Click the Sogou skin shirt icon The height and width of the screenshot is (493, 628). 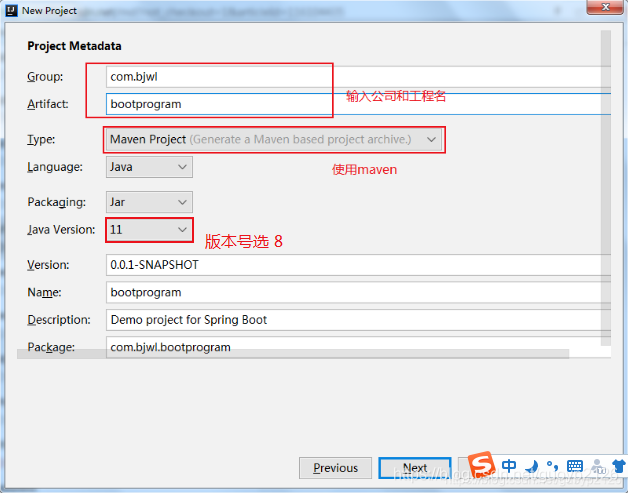(620, 466)
